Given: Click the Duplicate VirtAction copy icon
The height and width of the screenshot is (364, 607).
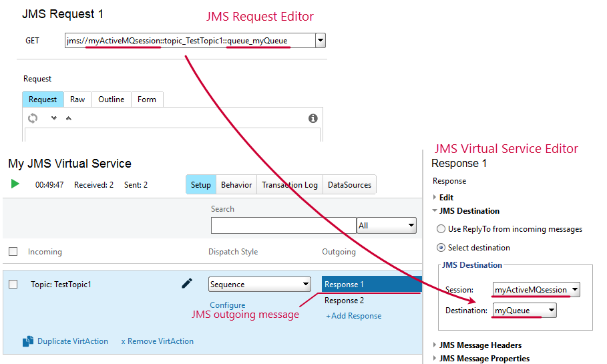Looking at the screenshot, I should pos(28,341).
